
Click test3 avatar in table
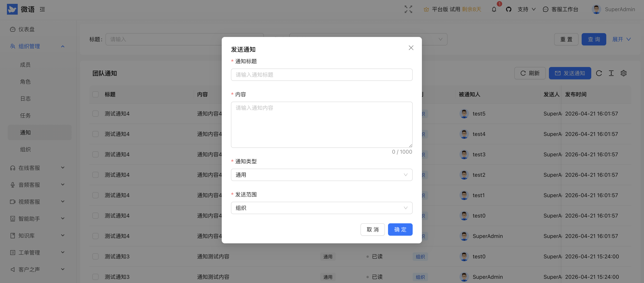pyautogui.click(x=464, y=155)
